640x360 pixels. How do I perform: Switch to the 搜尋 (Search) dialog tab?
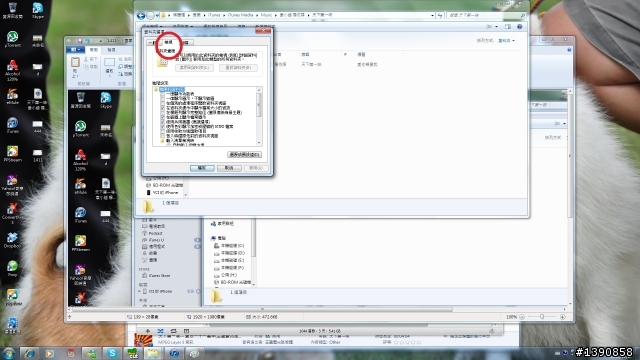(186, 42)
